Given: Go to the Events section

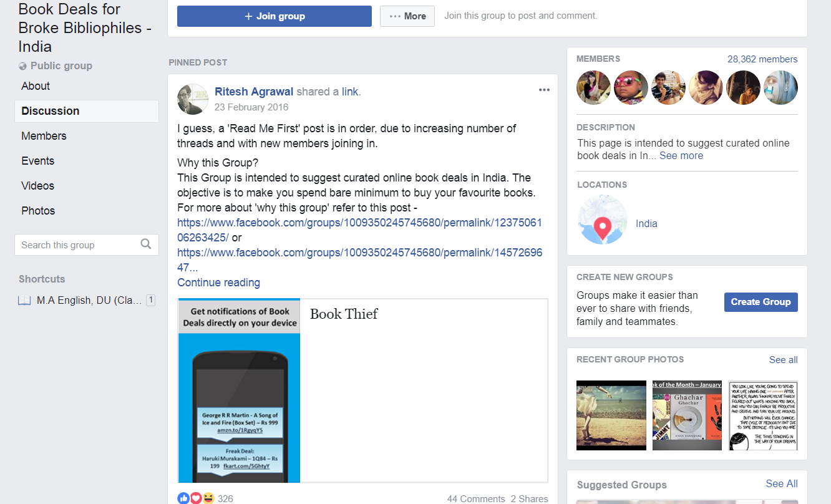Looking at the screenshot, I should [38, 161].
